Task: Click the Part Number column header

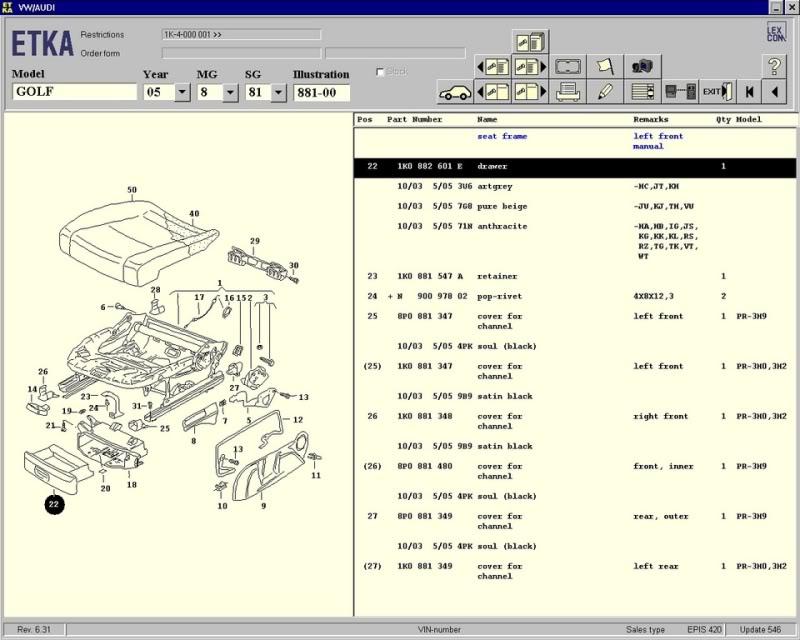Action: (414, 119)
